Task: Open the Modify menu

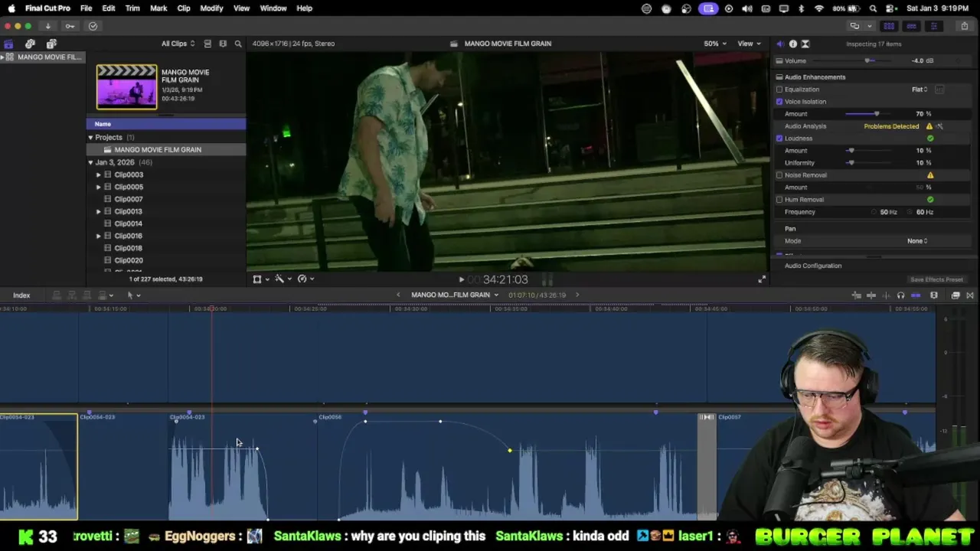Action: (x=211, y=8)
